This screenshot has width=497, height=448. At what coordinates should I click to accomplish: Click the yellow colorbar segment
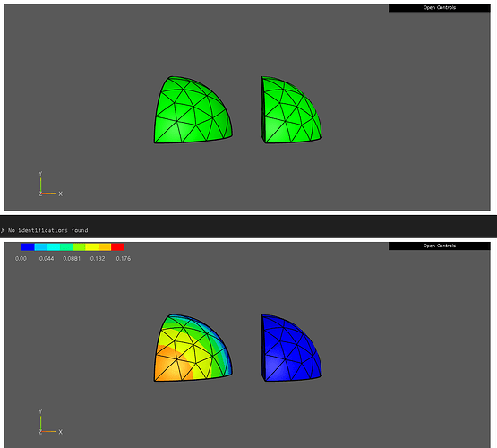click(x=92, y=247)
